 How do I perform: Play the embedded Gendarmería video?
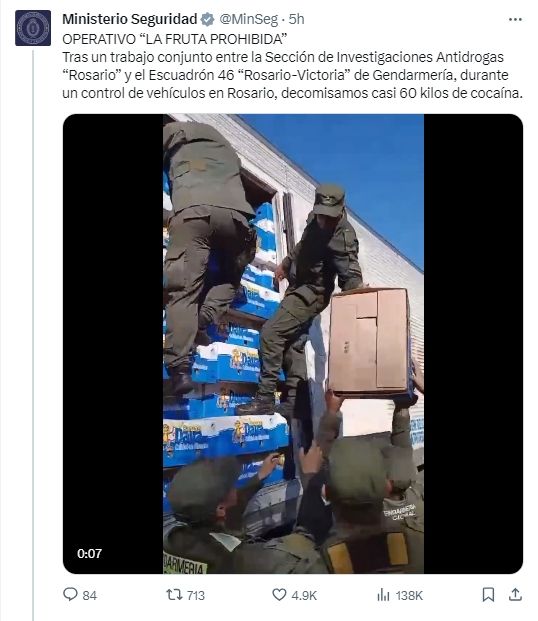pyautogui.click(x=293, y=343)
